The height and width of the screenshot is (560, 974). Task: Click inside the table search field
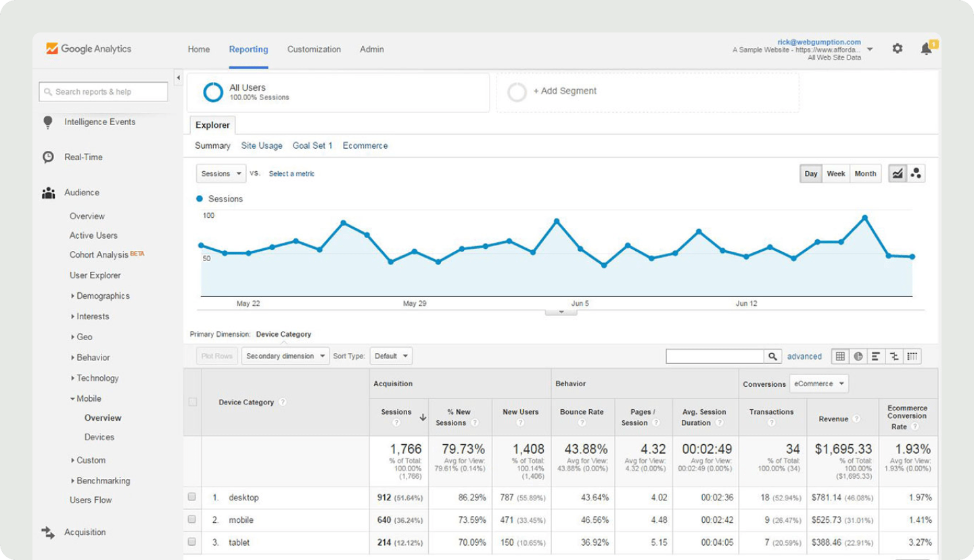tap(714, 356)
